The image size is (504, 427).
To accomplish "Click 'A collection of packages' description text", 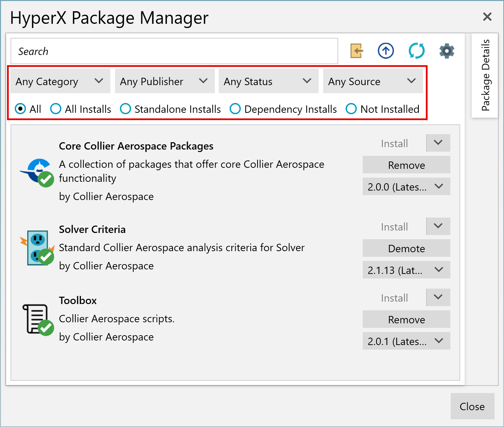I will (x=191, y=171).
